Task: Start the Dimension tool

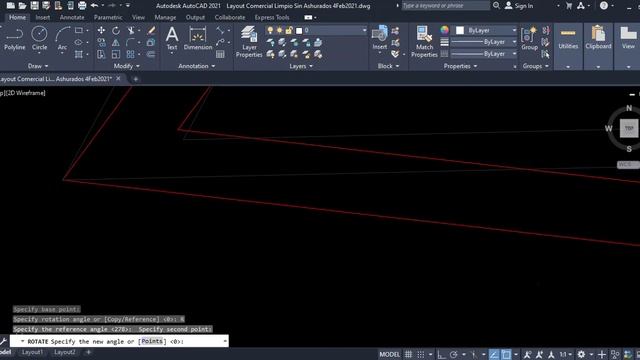Action: tap(198, 39)
